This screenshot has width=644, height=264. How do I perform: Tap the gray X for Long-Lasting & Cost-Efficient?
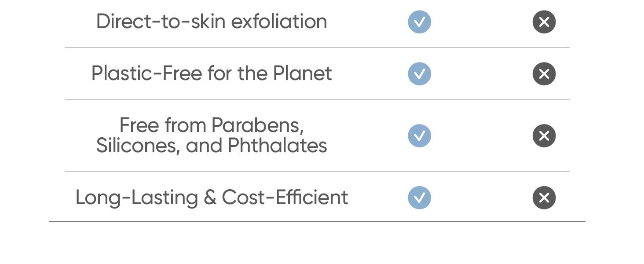[x=544, y=198]
